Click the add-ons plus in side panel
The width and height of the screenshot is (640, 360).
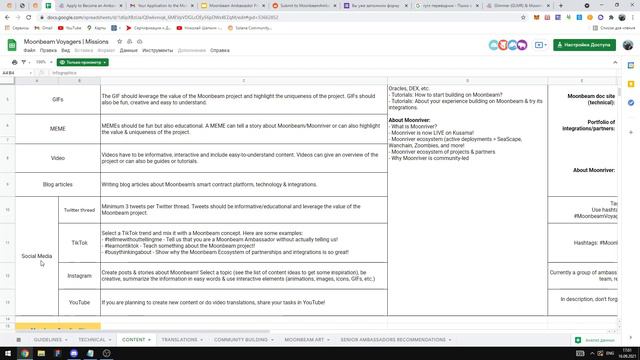631,132
